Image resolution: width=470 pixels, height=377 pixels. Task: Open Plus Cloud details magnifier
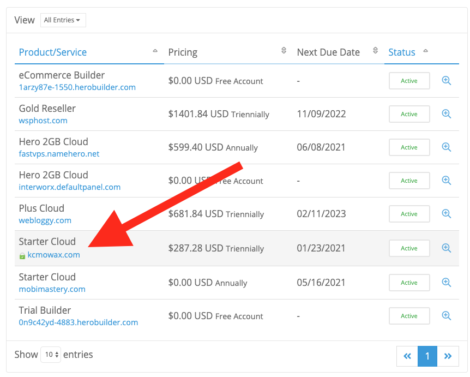pyautogui.click(x=446, y=214)
